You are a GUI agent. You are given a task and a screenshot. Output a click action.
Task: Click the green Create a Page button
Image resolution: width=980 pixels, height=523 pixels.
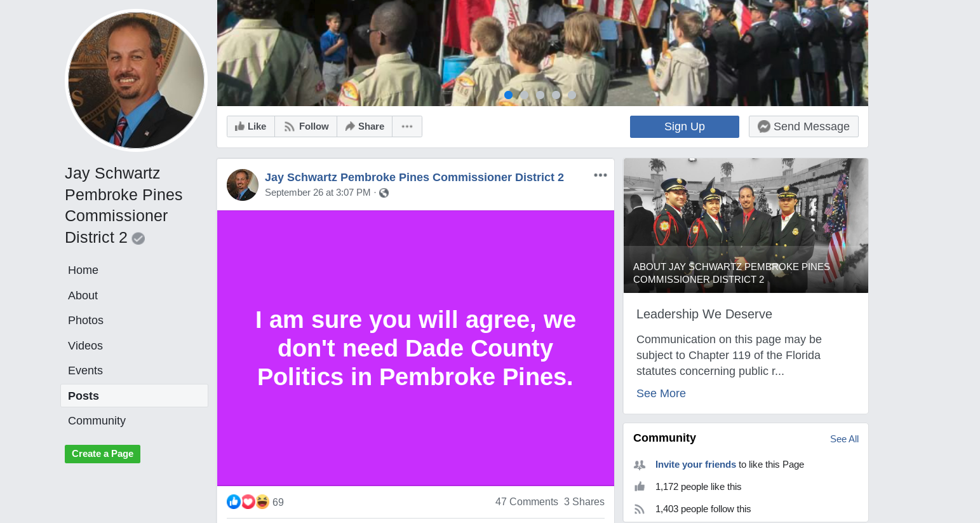[102, 454]
